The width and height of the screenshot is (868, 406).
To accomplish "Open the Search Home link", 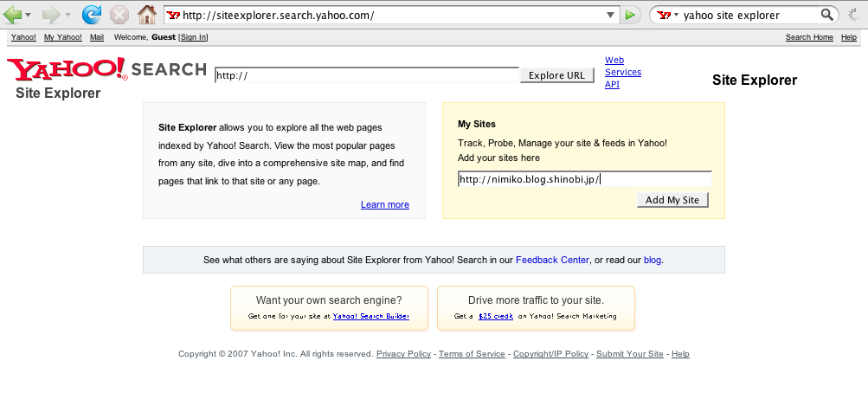I will pyautogui.click(x=809, y=37).
